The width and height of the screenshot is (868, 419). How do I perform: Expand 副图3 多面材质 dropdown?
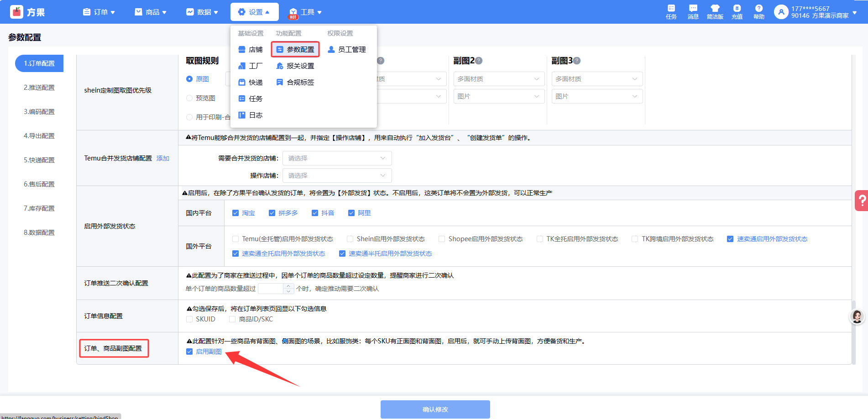pyautogui.click(x=596, y=79)
